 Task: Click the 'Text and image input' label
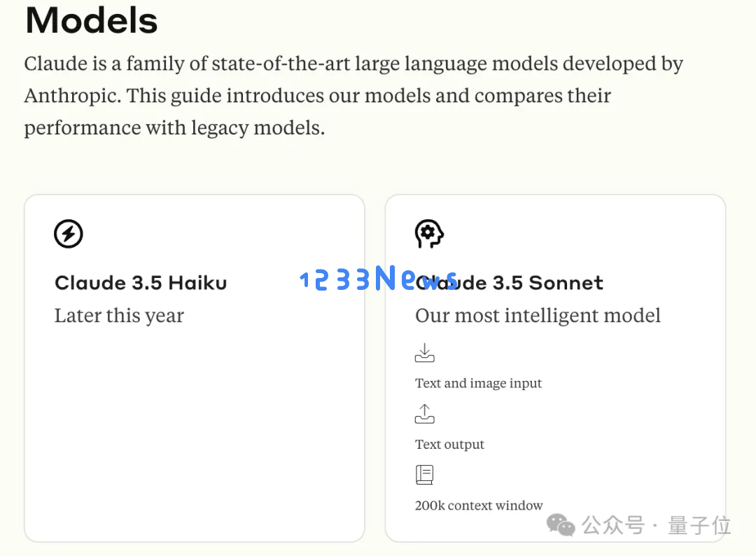478,383
